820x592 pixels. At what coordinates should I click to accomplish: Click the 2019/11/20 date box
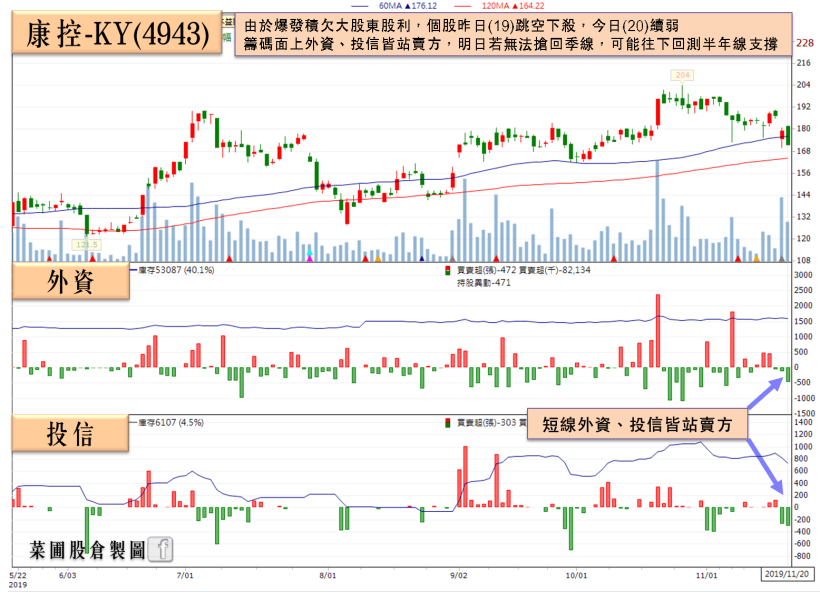(x=790, y=574)
